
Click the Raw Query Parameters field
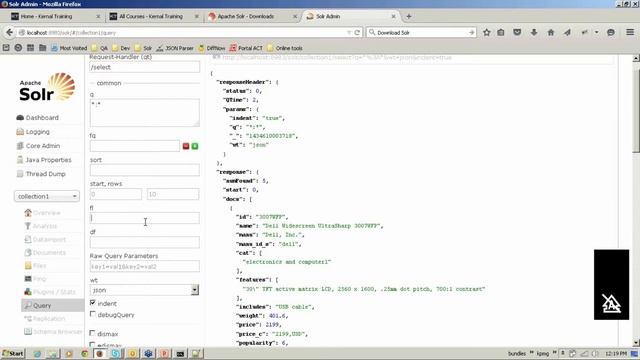[x=144, y=266]
